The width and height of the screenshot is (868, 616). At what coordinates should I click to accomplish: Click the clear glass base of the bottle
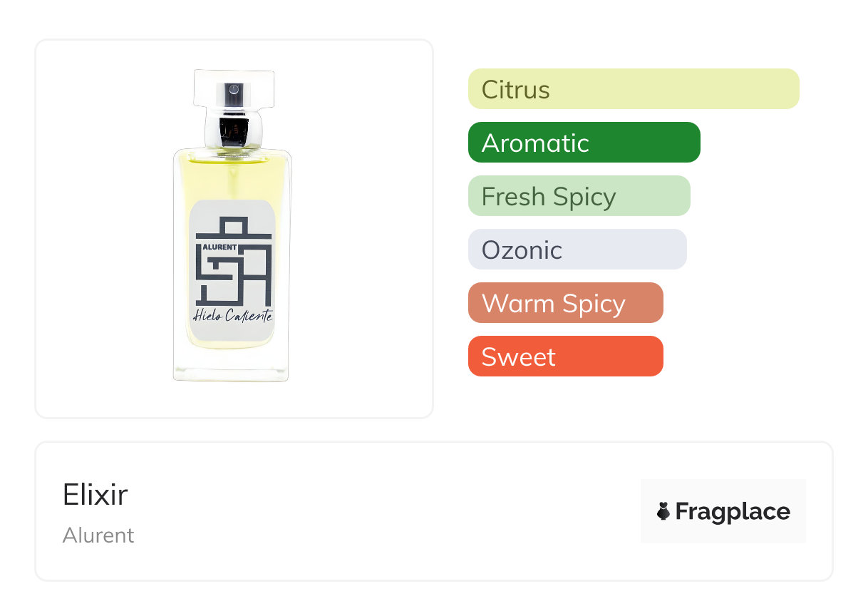point(232,367)
